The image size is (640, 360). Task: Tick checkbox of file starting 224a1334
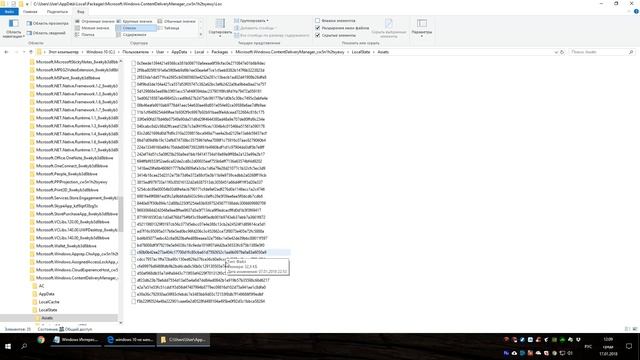(x=133, y=147)
